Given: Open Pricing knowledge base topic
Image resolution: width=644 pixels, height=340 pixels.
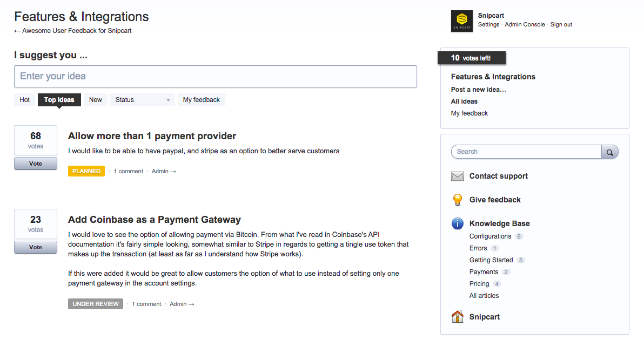Looking at the screenshot, I should point(479,284).
